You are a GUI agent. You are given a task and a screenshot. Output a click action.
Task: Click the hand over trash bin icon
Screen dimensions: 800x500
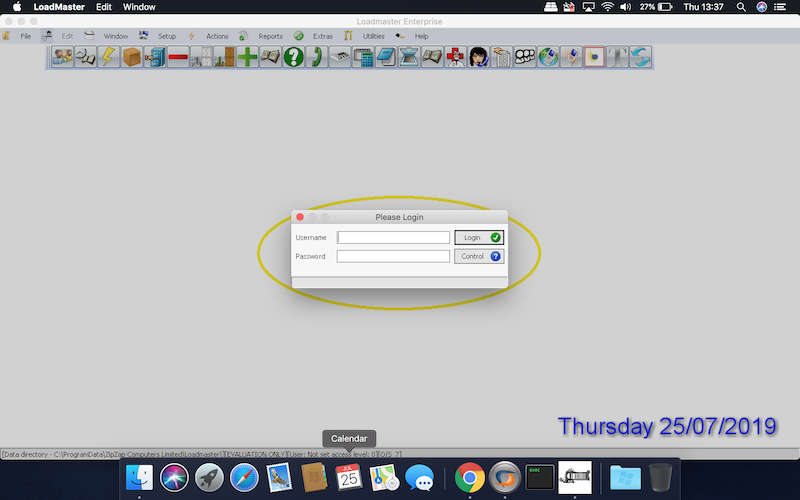(x=502, y=57)
